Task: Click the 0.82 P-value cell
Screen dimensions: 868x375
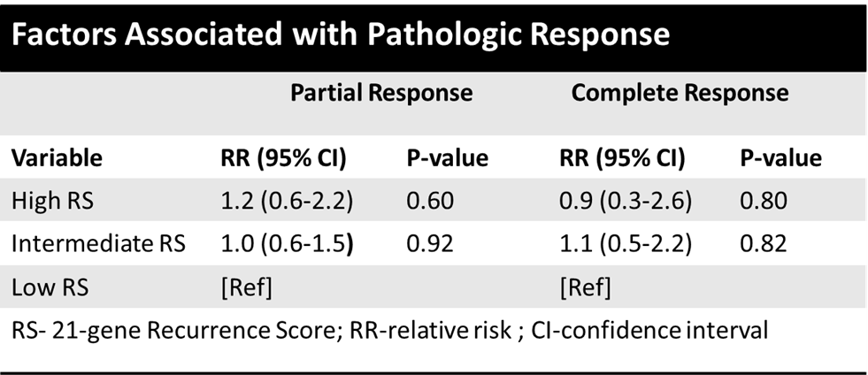Action: click(x=764, y=244)
